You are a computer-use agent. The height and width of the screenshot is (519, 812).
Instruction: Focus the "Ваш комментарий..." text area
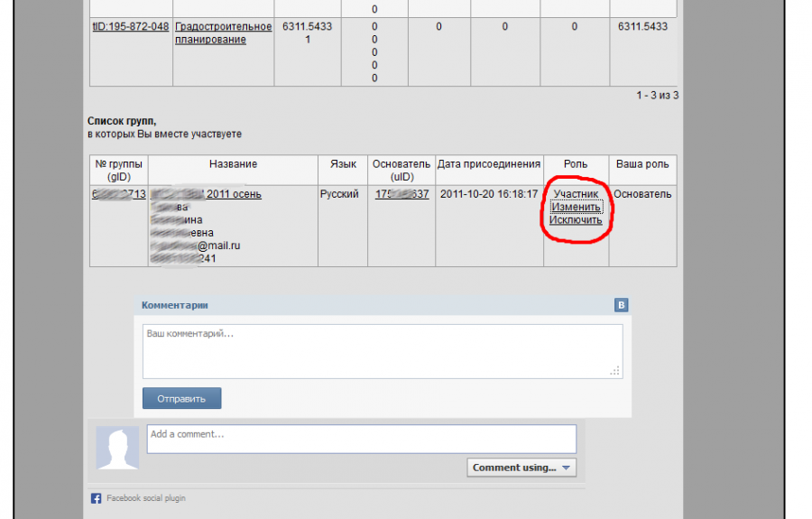click(382, 350)
